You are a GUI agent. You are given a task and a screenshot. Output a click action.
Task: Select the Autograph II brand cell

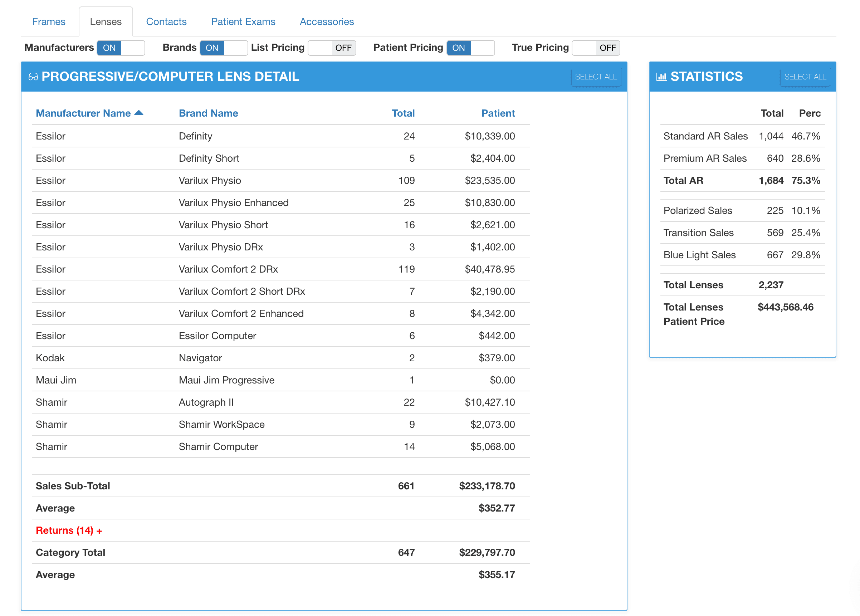206,402
